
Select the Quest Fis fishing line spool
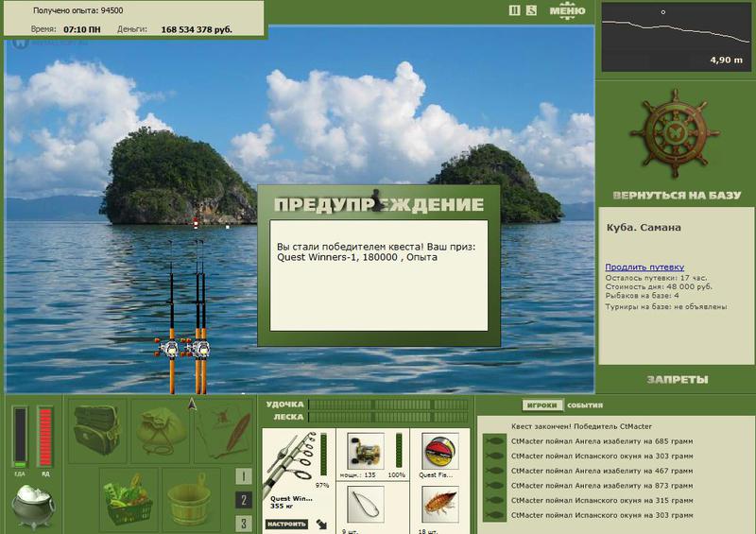439,451
